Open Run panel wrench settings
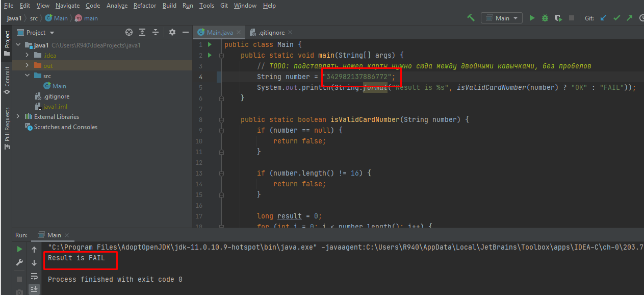644x295 pixels. (x=19, y=262)
